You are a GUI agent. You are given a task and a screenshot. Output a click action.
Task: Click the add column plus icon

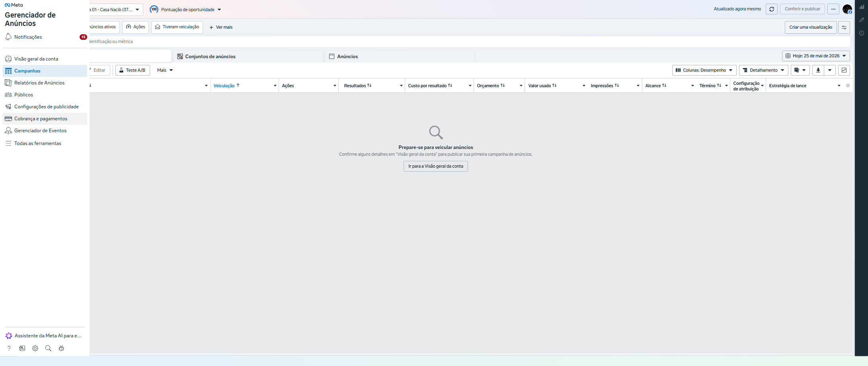click(848, 86)
